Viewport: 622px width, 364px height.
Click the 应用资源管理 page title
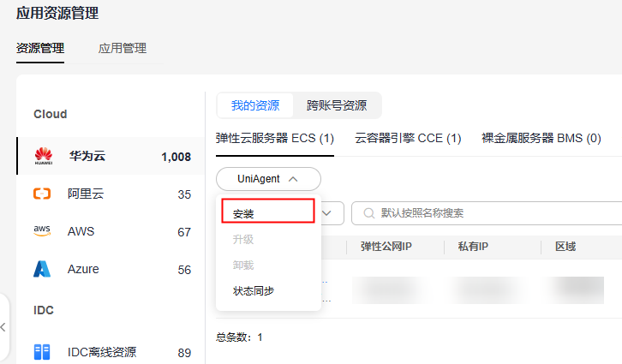coord(57,13)
